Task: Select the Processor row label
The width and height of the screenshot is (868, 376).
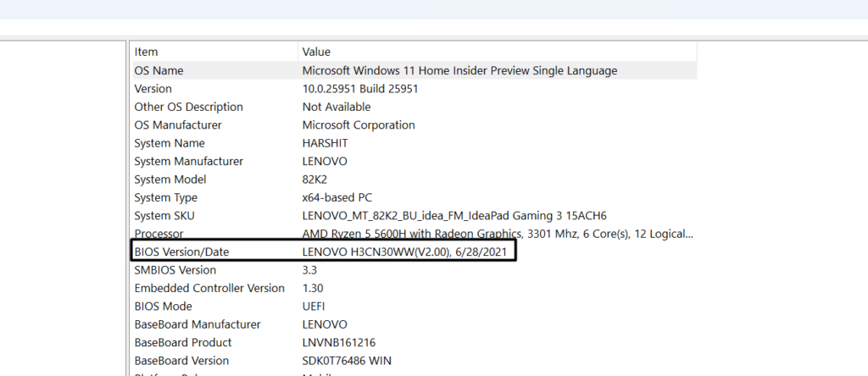Action: 159,234
